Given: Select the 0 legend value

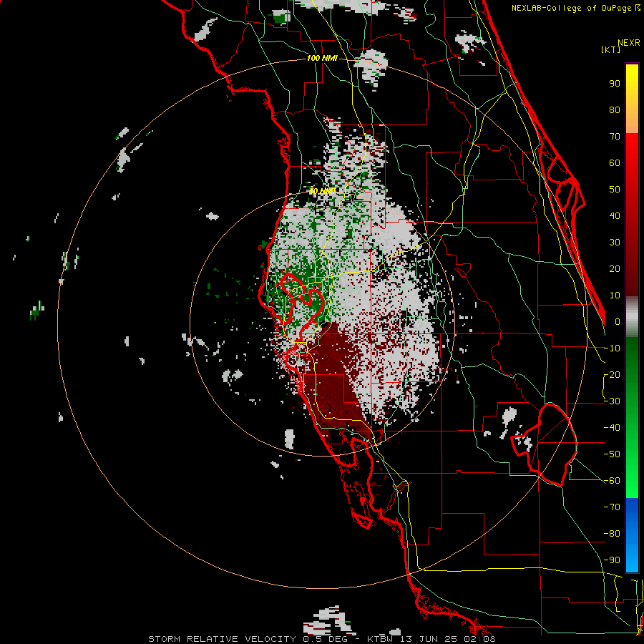Looking at the screenshot, I should click(x=618, y=322).
